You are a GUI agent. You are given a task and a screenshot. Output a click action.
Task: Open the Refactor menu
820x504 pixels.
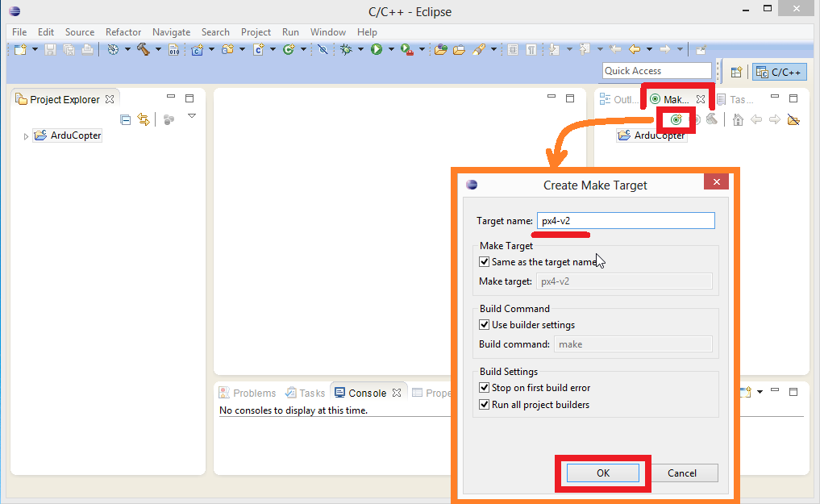click(x=123, y=32)
